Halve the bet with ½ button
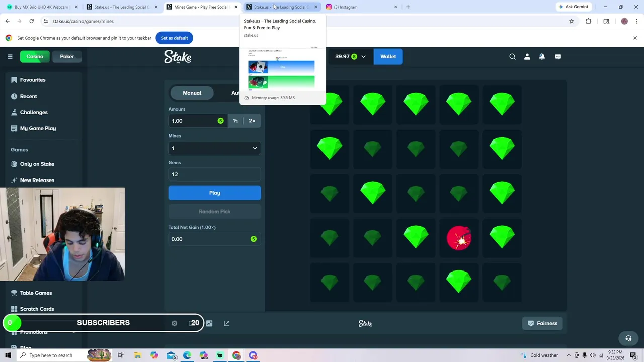644x362 pixels. tap(235, 121)
